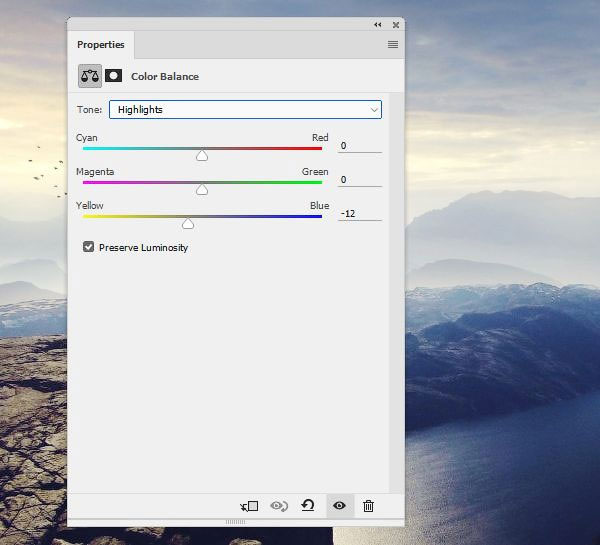600x545 pixels.
Task: View previous state of adjustment
Action: click(279, 506)
